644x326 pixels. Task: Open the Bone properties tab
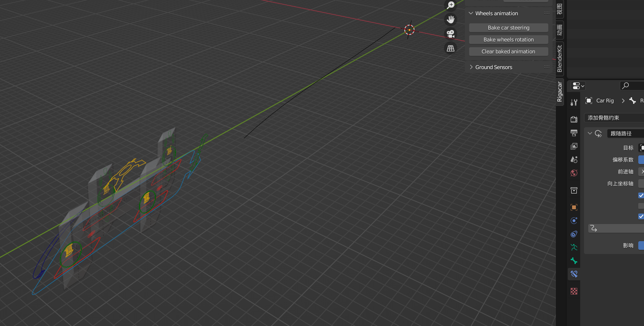574,261
